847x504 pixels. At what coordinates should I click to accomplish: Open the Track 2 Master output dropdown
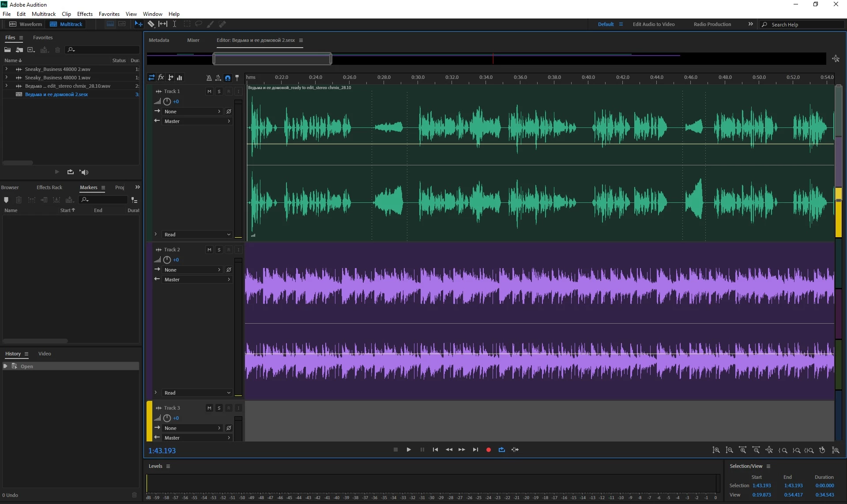[x=197, y=280]
